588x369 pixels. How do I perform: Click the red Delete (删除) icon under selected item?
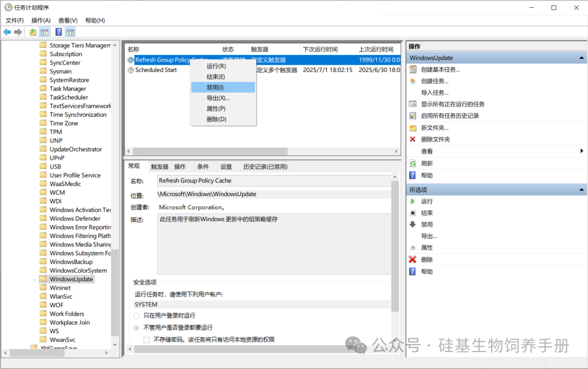tap(413, 260)
